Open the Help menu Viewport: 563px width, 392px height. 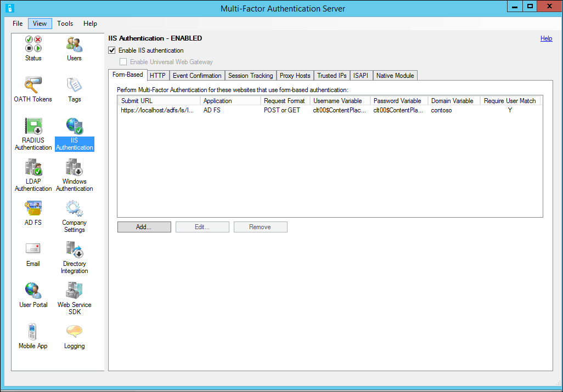click(90, 24)
